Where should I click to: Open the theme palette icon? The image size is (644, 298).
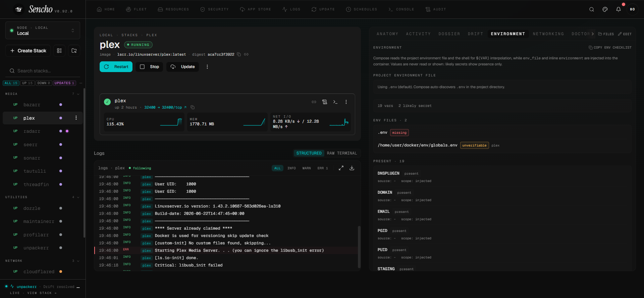[605, 9]
